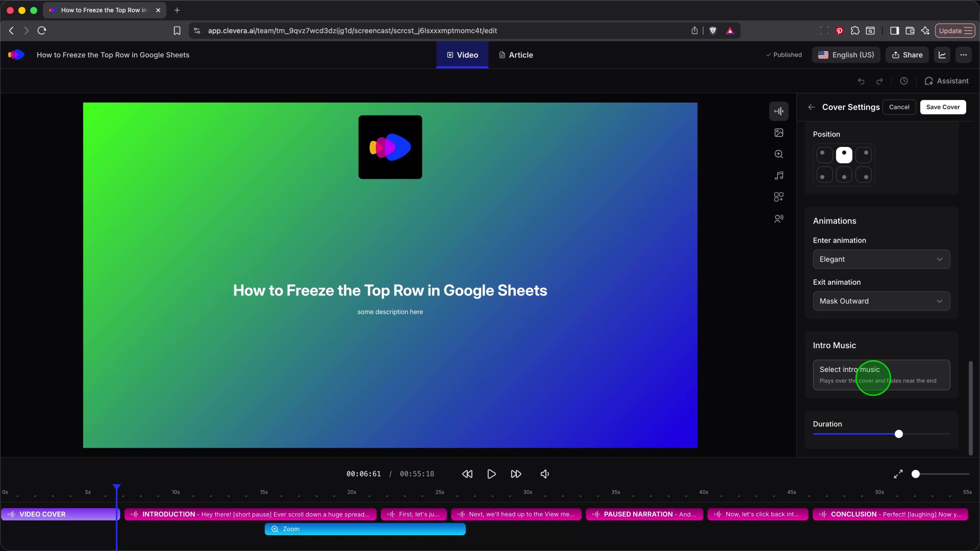
Task: Switch to the Article tab
Action: click(516, 55)
